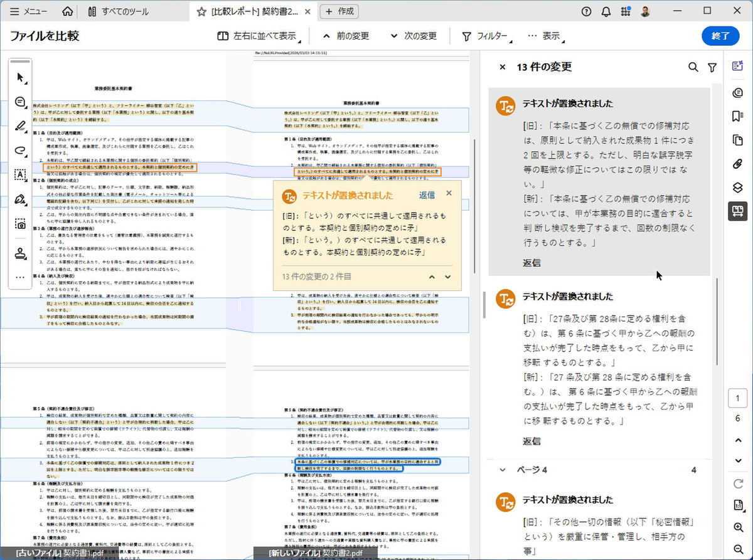Select the stamp tool
The width and height of the screenshot is (753, 560).
(x=21, y=253)
